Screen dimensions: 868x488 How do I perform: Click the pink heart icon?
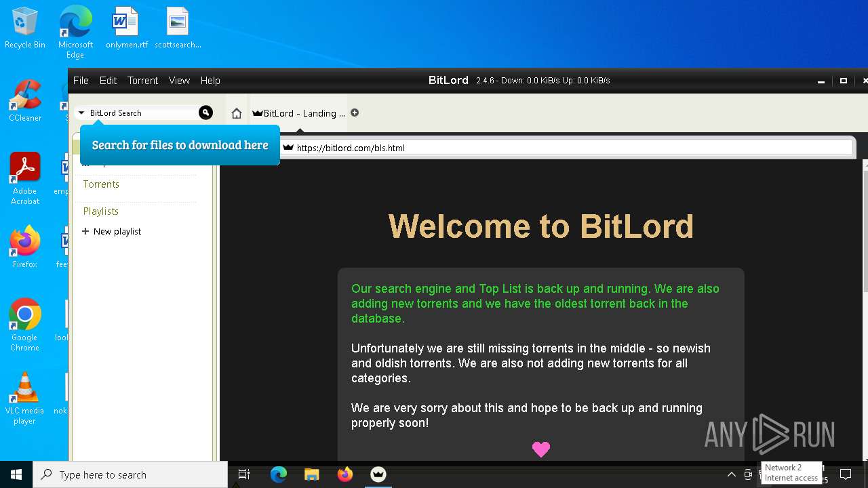(x=541, y=449)
